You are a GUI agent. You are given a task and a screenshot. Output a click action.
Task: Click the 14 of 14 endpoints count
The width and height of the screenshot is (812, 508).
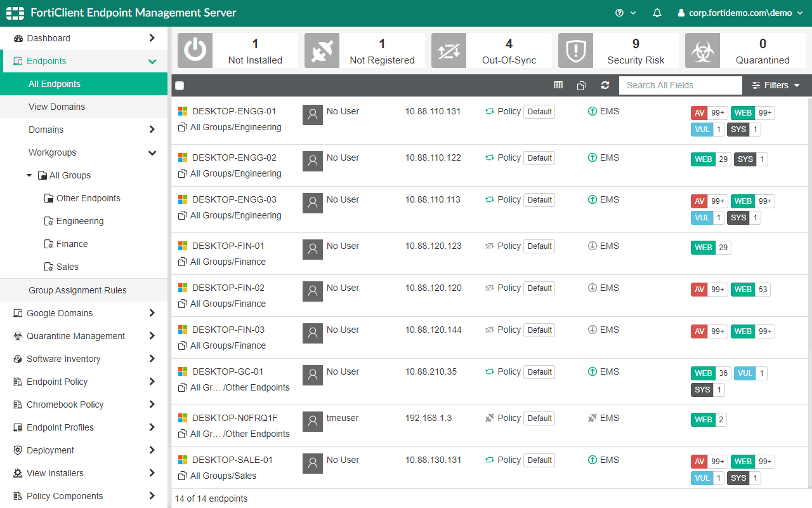coord(211,498)
